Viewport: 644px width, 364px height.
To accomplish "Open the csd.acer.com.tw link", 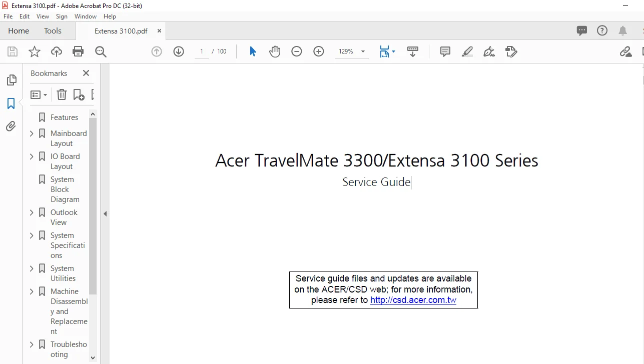I will (x=413, y=300).
